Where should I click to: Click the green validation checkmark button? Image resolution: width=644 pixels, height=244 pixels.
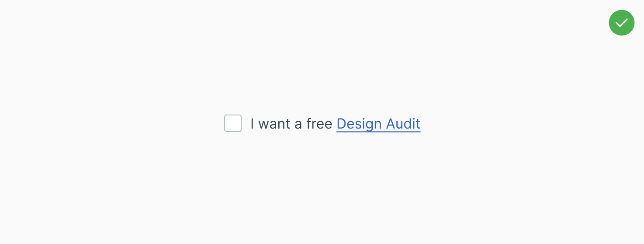[621, 23]
